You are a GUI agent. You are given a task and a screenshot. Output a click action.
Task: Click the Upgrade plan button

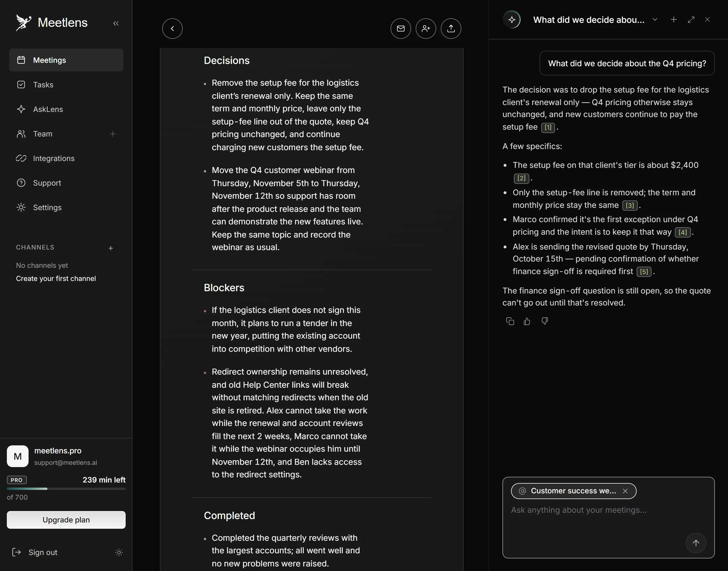coord(66,520)
